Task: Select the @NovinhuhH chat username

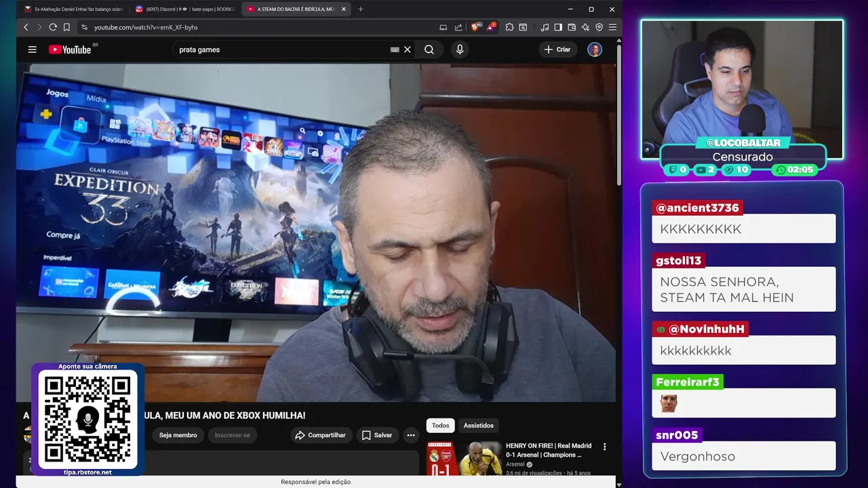Action: pos(701,329)
